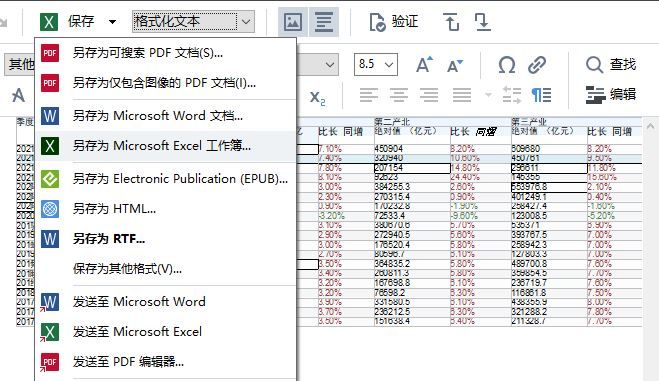The image size is (659, 381).
Task: Click the Excel icon beside 另存为 Microsoft Excel
Action: [x=50, y=146]
